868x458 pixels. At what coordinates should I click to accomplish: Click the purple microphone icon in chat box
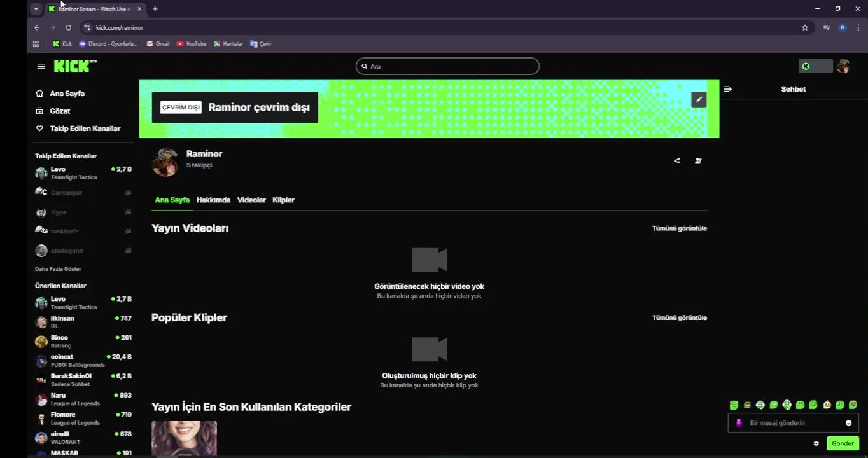click(x=739, y=423)
